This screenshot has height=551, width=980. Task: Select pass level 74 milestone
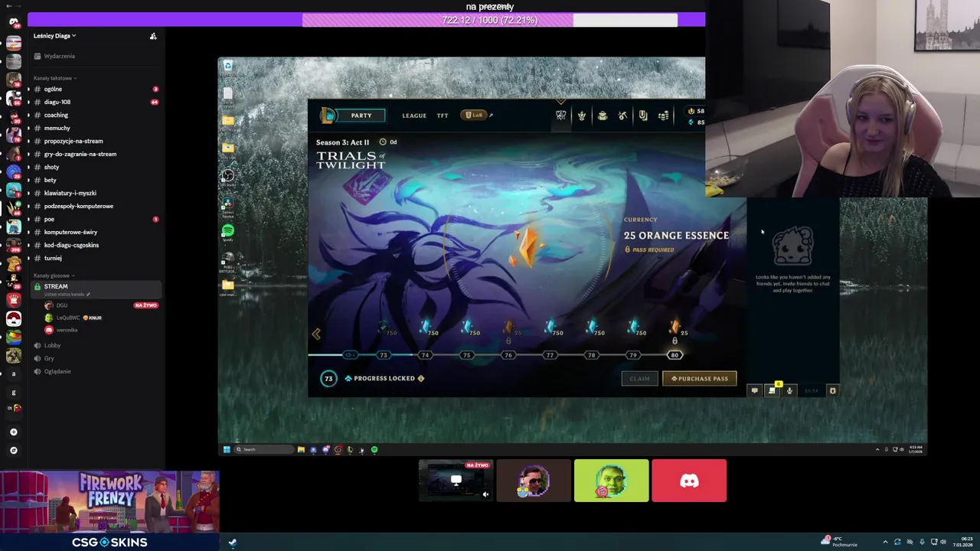(425, 355)
